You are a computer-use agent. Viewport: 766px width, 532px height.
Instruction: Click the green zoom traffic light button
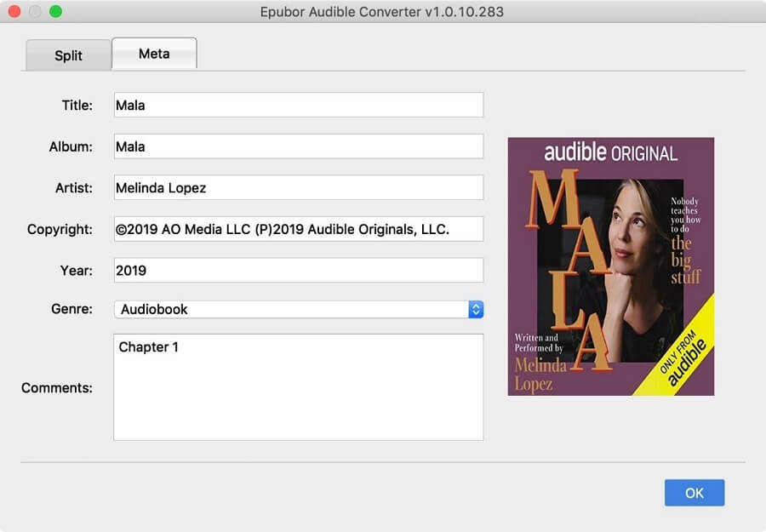tap(56, 12)
